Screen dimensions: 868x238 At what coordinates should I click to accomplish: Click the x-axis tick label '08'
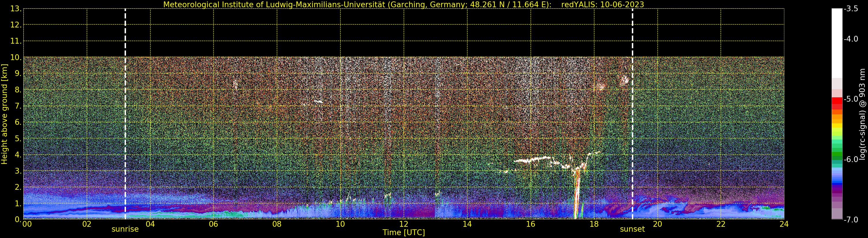pos(277,224)
